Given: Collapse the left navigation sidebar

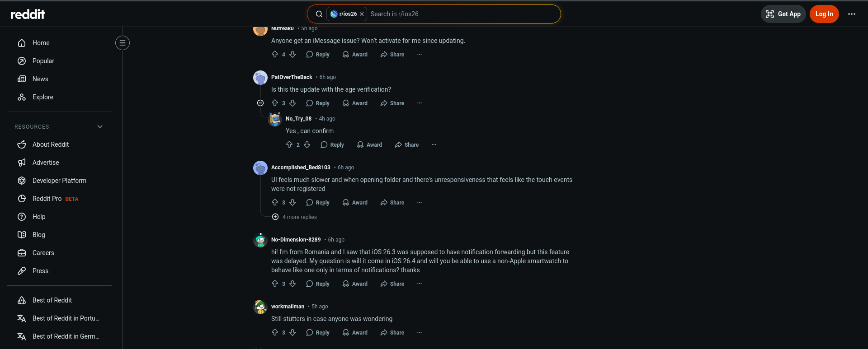Looking at the screenshot, I should [122, 43].
